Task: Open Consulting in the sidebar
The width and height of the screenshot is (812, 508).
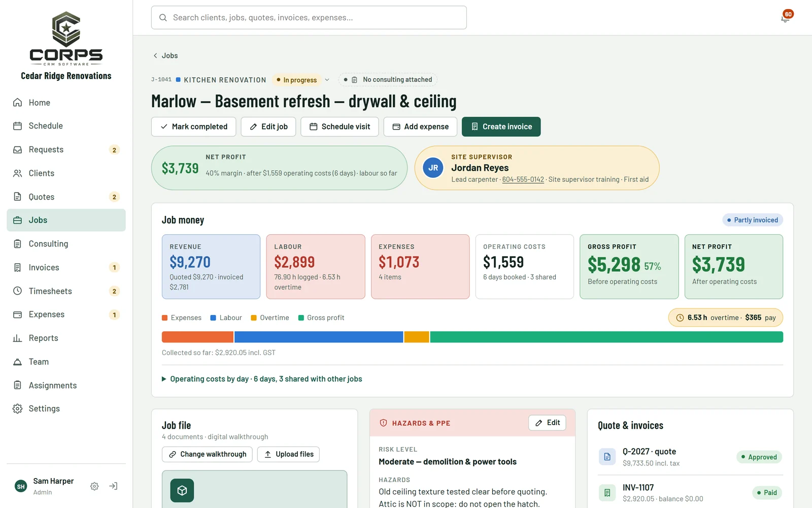Action: [66, 244]
